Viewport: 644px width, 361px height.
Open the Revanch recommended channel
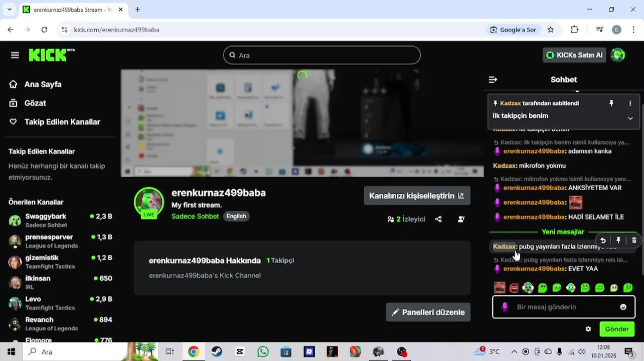[60, 323]
